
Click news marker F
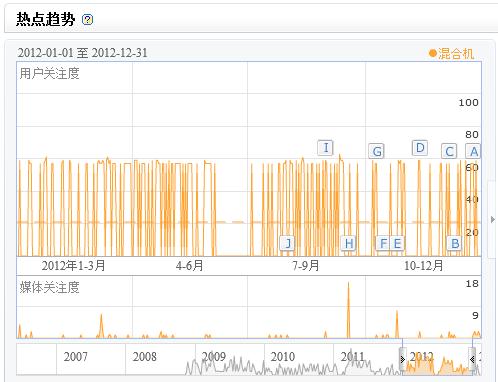click(383, 243)
